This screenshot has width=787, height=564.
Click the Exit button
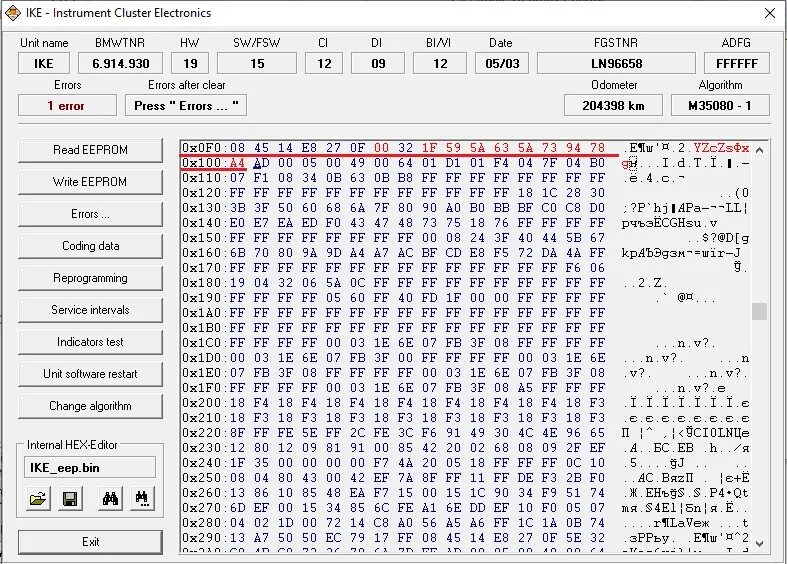pos(90,542)
